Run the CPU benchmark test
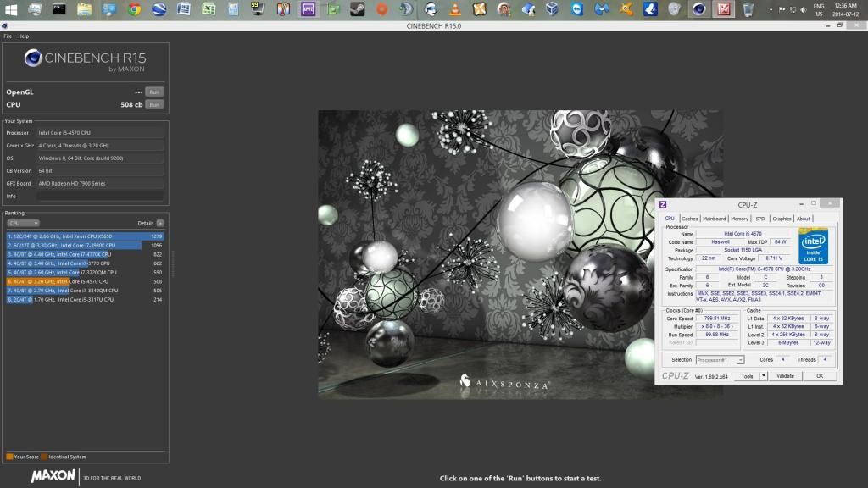This screenshot has height=488, width=868. (154, 104)
